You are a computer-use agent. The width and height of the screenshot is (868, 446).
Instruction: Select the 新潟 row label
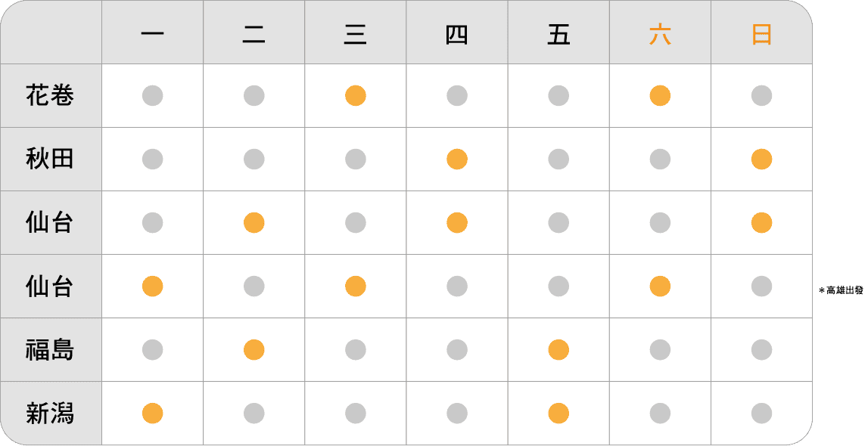[x=50, y=413]
